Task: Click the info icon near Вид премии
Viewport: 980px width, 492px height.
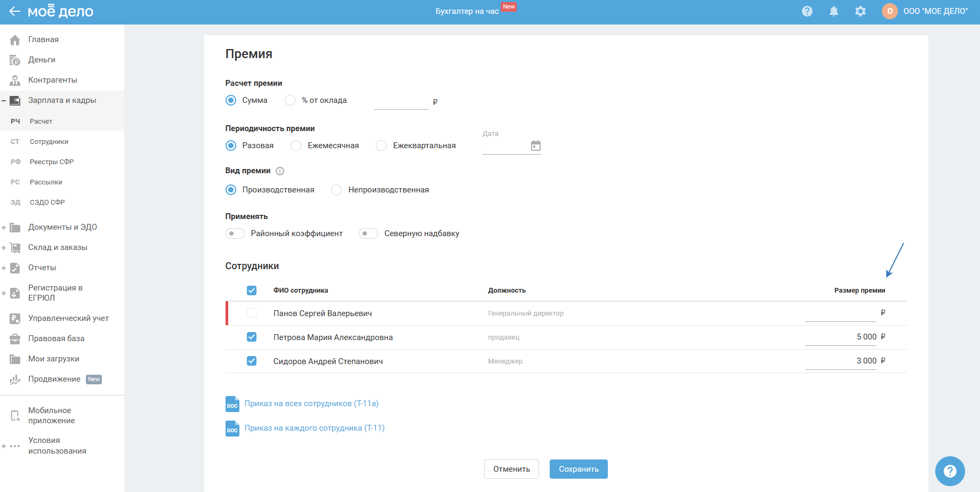Action: (x=280, y=171)
